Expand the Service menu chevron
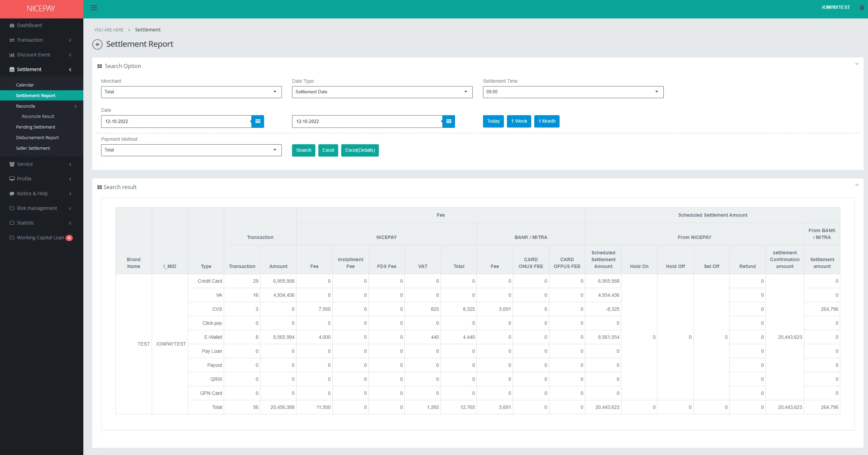 pos(70,164)
